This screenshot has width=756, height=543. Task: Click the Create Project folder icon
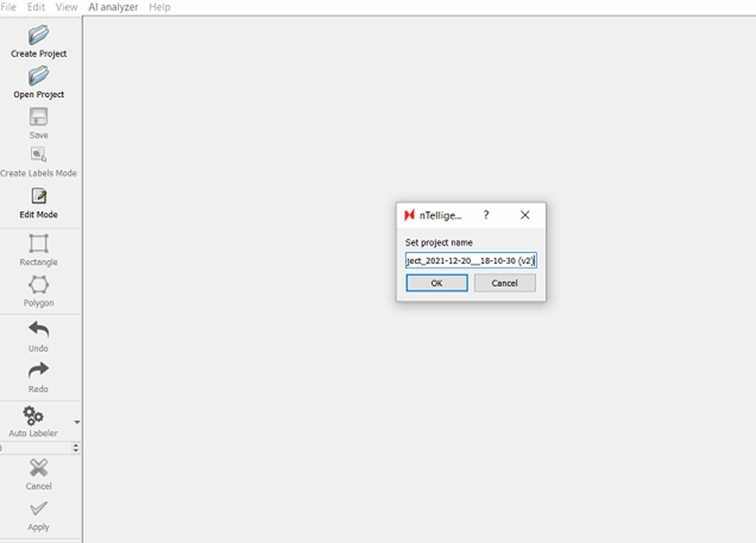click(x=39, y=36)
